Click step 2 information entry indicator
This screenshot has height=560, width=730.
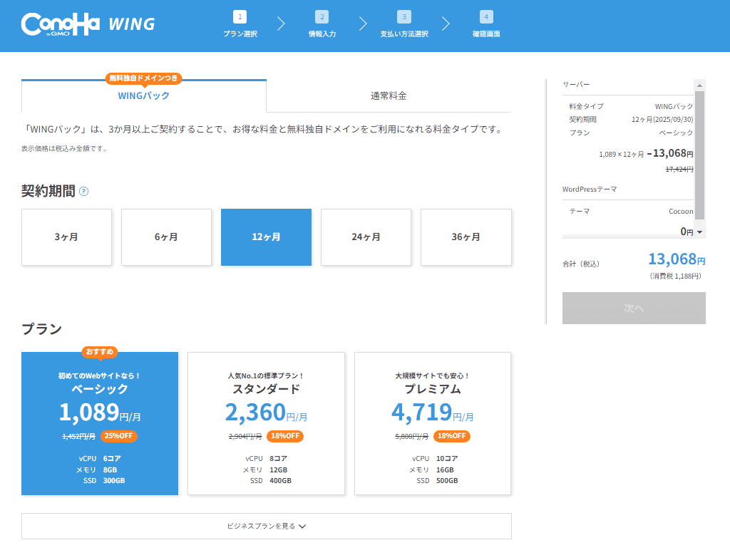(322, 24)
